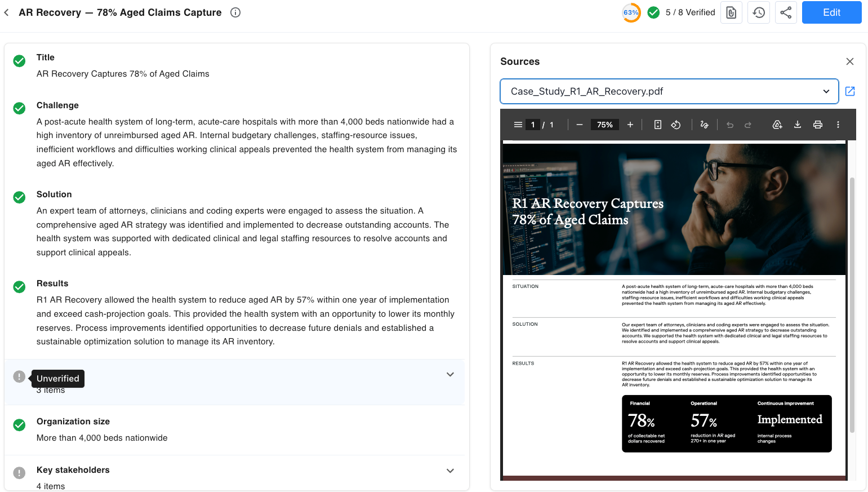This screenshot has height=492, width=868.
Task: Open Case_Study_R1_AR_Recovery.pdf in new tab
Action: pos(849,91)
